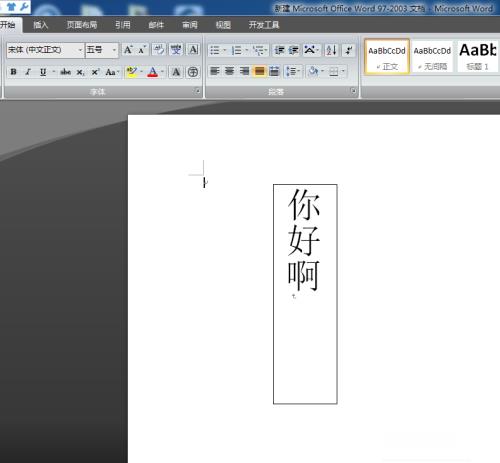
Task: Toggle subscript formatting
Action: tap(80, 72)
